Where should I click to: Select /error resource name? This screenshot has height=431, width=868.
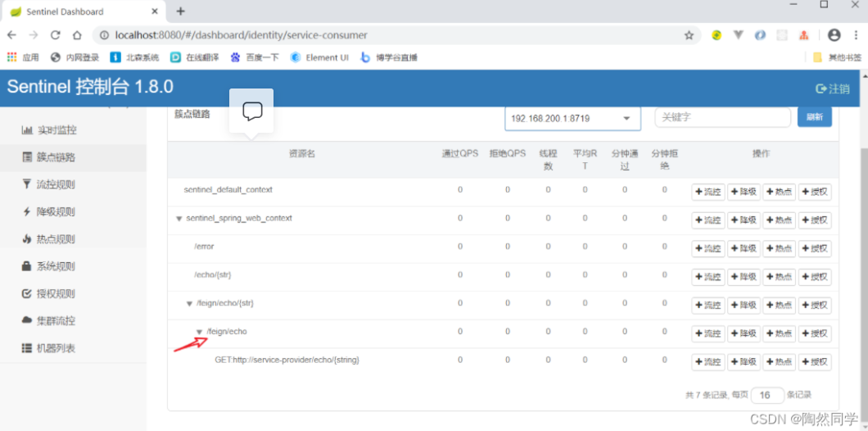[x=204, y=247]
